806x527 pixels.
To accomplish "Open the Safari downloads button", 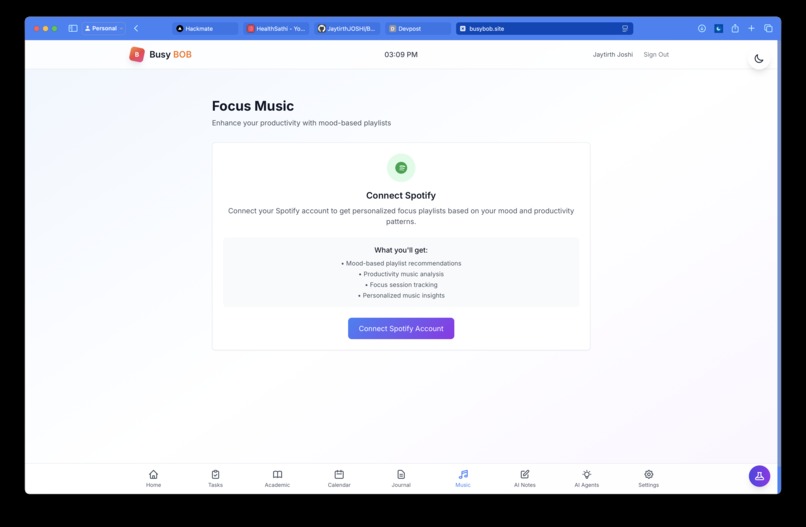I will [x=702, y=28].
